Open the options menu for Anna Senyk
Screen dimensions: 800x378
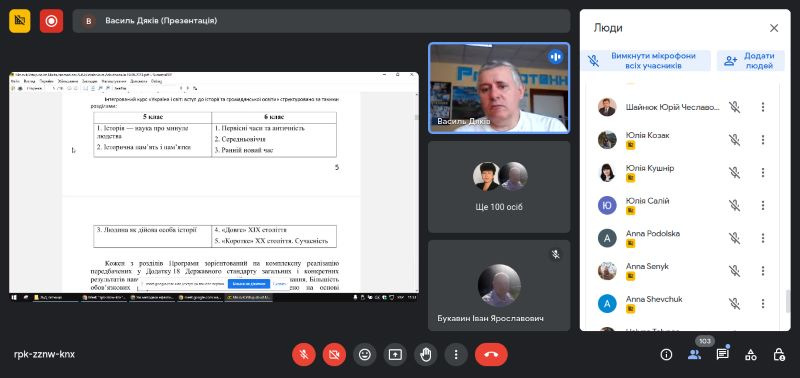tap(763, 271)
